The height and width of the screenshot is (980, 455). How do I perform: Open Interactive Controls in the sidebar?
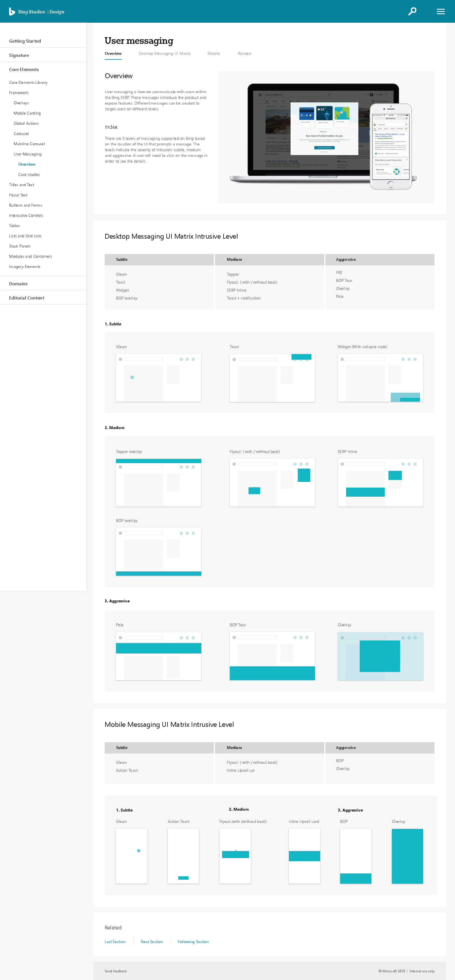coord(26,216)
